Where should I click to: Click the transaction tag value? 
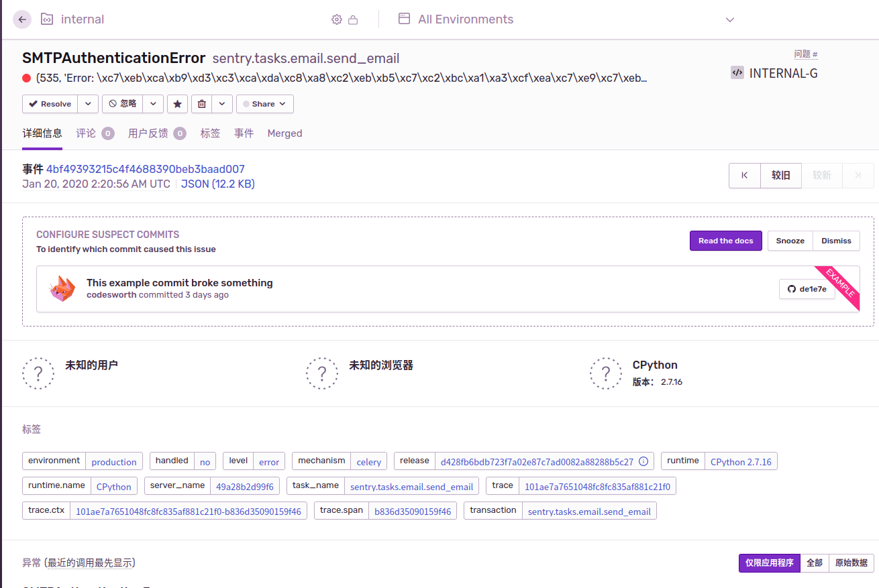tap(589, 512)
